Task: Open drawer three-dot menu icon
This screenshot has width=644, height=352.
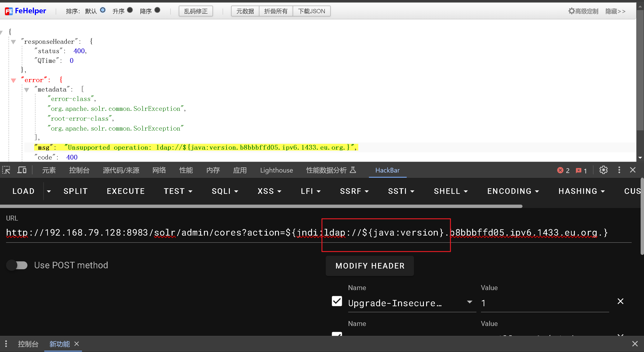Action: tap(6, 343)
